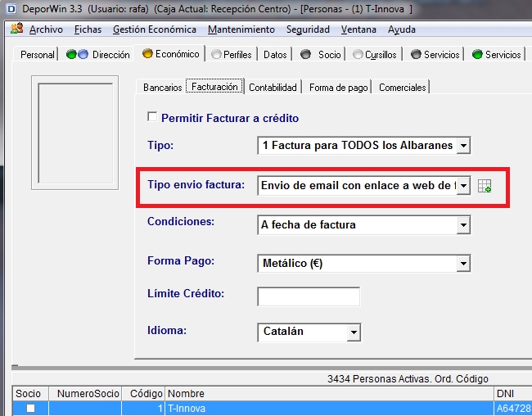Image resolution: width=532 pixels, height=416 pixels.
Task: Expand the Tipo dropdown arrow
Action: [x=463, y=146]
